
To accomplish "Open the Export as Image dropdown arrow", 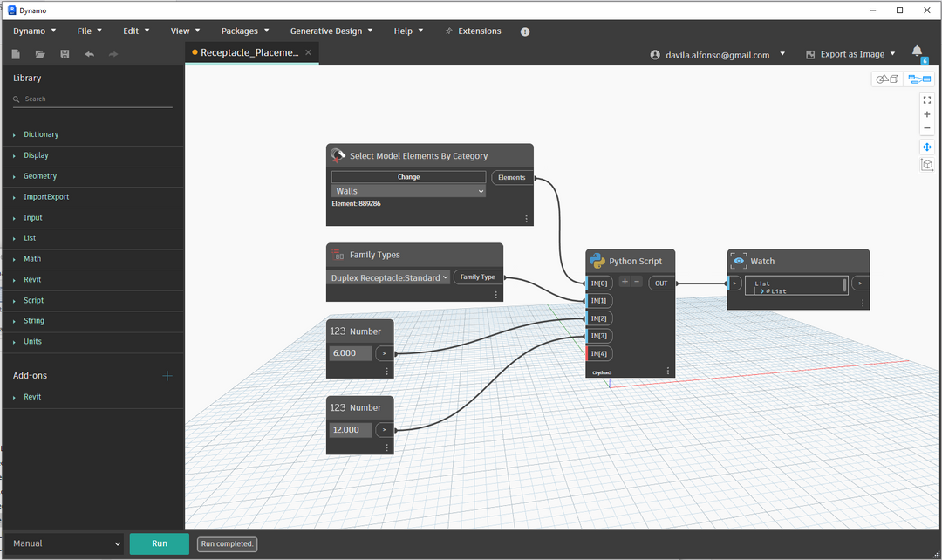I will [893, 54].
